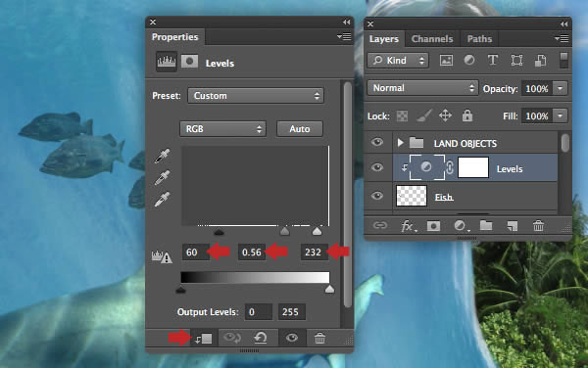Click the link layers chain icon
The height and width of the screenshot is (368, 588).
point(380,225)
